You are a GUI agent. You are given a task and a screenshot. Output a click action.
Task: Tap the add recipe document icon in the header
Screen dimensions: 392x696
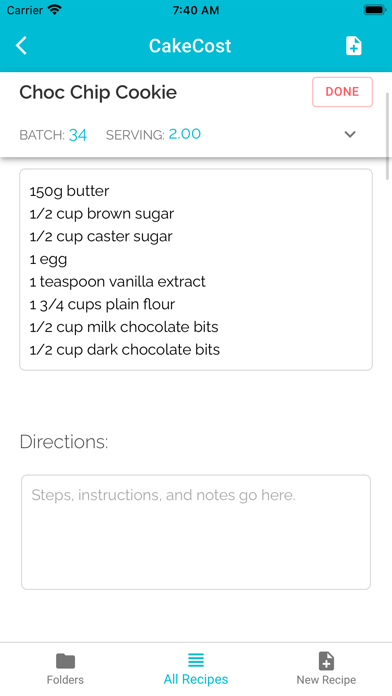pos(353,46)
